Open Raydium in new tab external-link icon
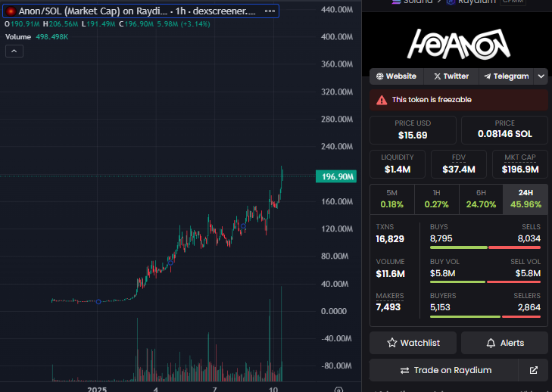The height and width of the screenshot is (392, 552). [x=533, y=370]
